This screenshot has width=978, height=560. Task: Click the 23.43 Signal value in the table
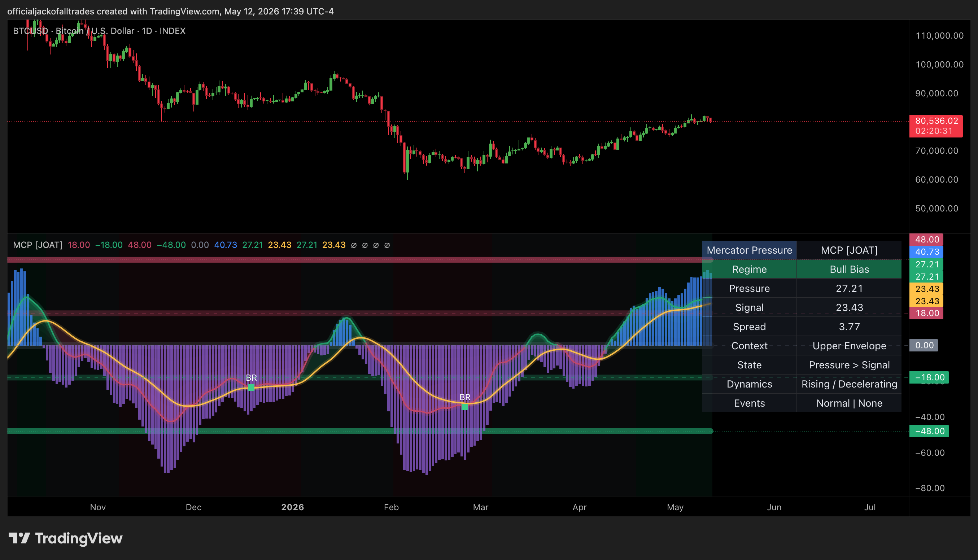pos(849,307)
